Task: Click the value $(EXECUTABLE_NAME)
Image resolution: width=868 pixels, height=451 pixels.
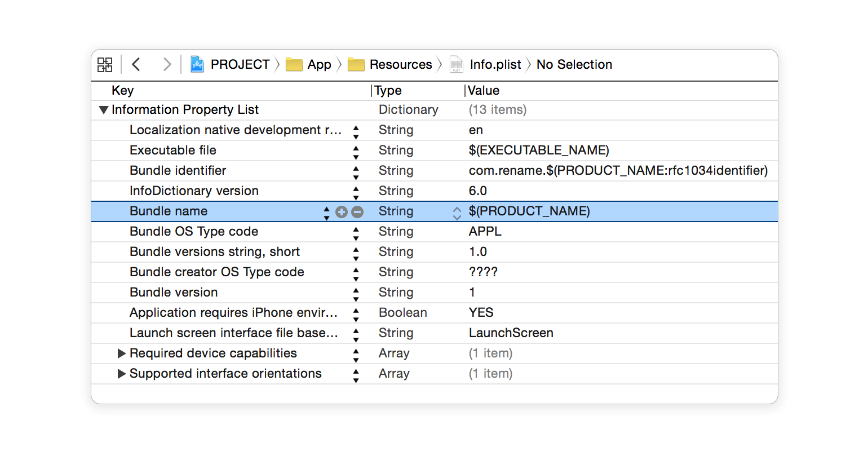Action: 539,151
